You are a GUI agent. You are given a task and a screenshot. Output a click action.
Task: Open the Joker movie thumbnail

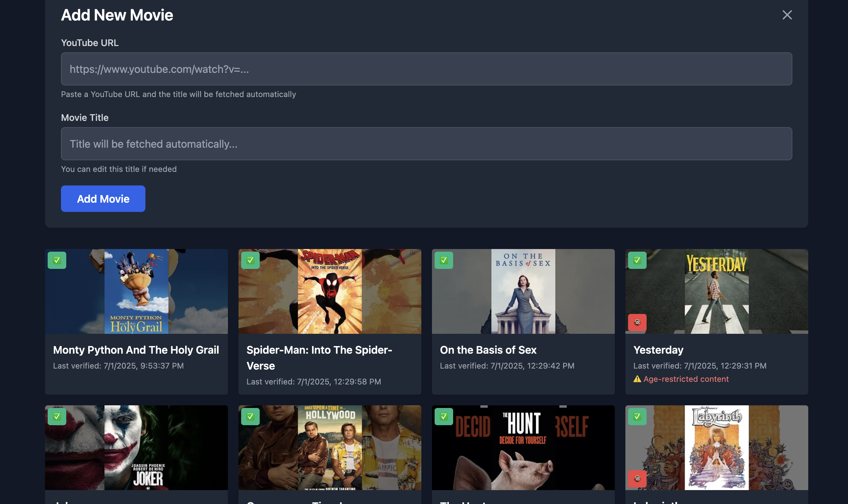point(136,447)
